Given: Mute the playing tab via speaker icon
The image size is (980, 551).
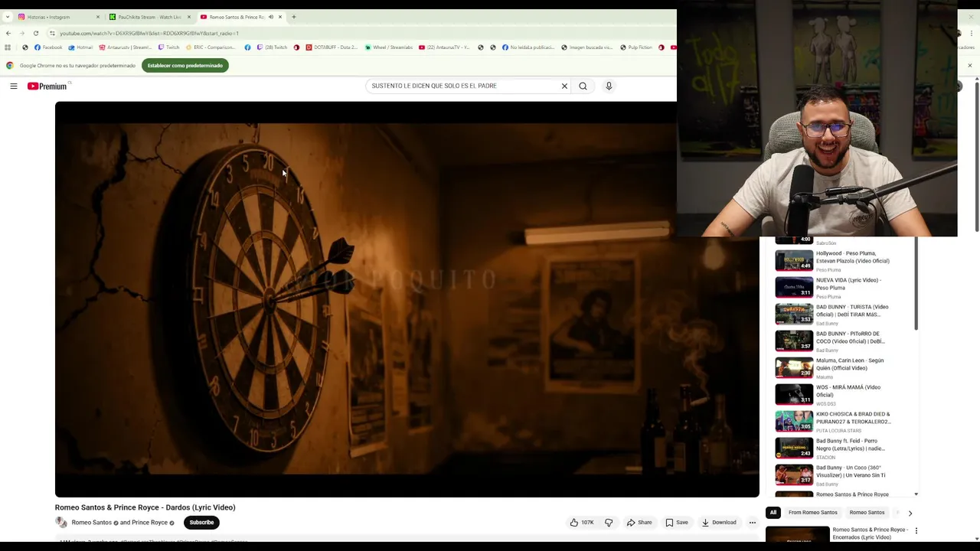Looking at the screenshot, I should [270, 17].
